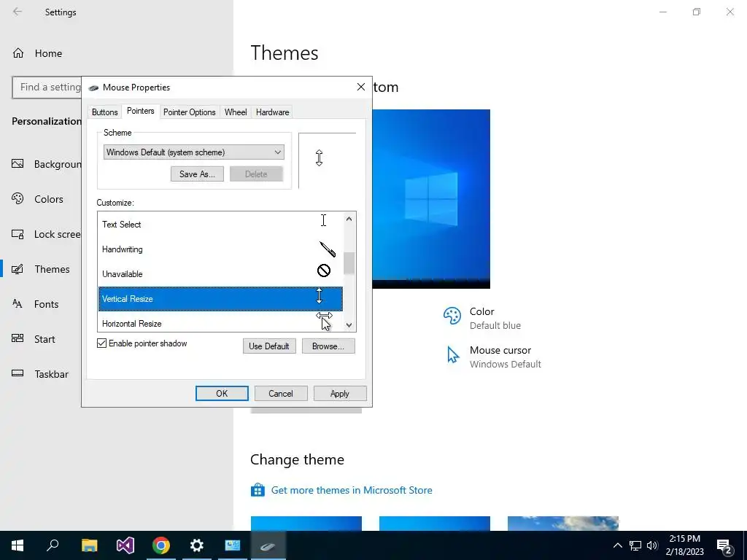The height and width of the screenshot is (560, 747).
Task: Switch to the Wheel tab
Action: coord(236,112)
